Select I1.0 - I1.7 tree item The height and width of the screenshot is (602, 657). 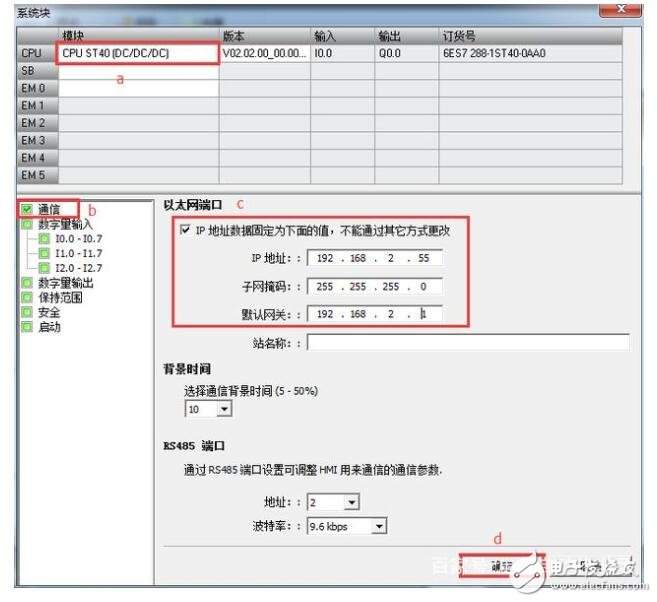pyautogui.click(x=79, y=253)
